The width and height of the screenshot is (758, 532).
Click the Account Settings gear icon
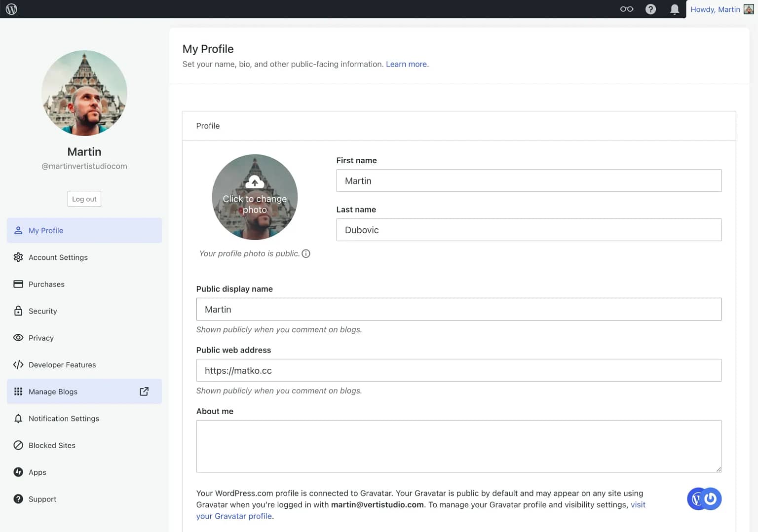pos(18,257)
